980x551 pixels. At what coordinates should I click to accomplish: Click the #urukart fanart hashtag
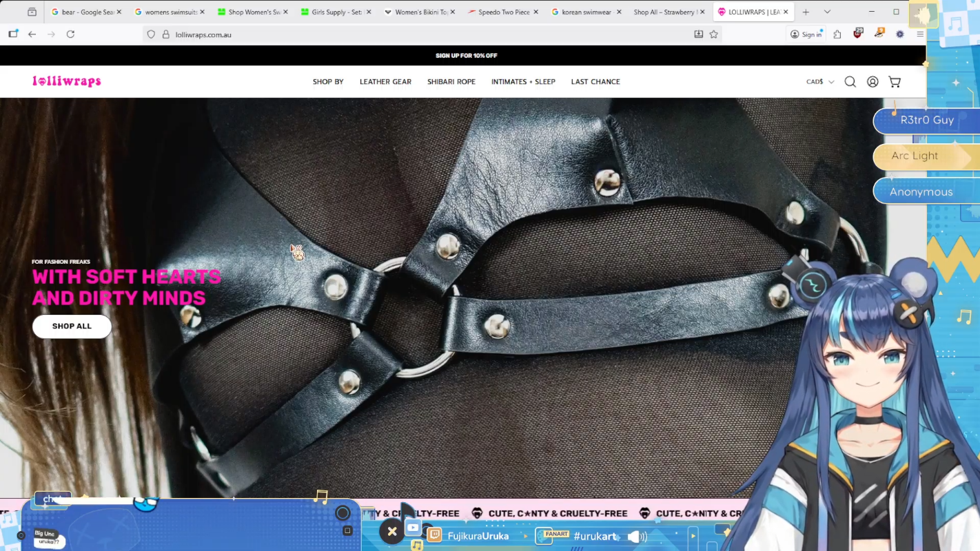(595, 536)
